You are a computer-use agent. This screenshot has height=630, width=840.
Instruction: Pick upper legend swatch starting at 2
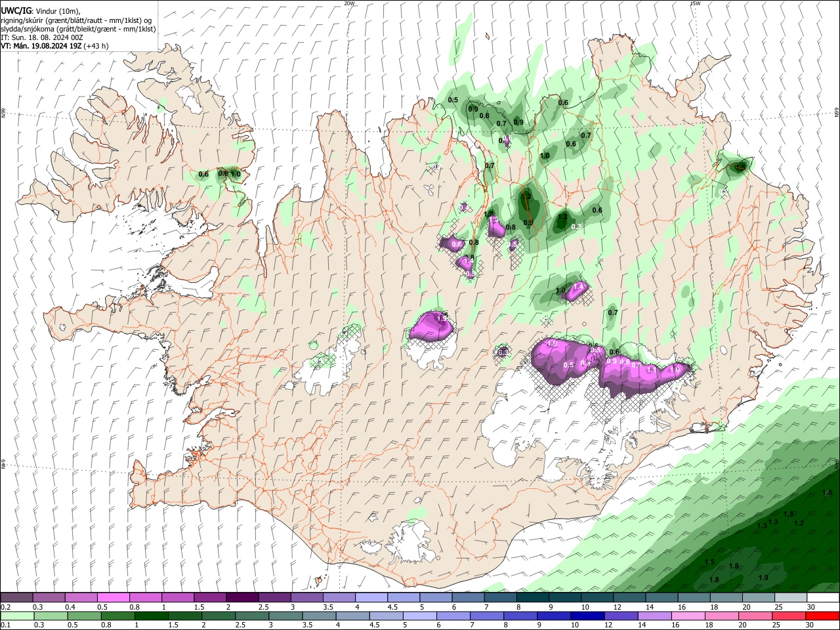241,598
